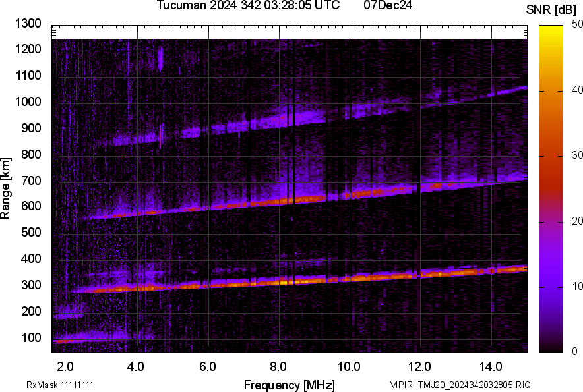Click the 07Dec24 date label
Image resolution: width=583 pixels, height=392 pixels.
(x=388, y=5)
